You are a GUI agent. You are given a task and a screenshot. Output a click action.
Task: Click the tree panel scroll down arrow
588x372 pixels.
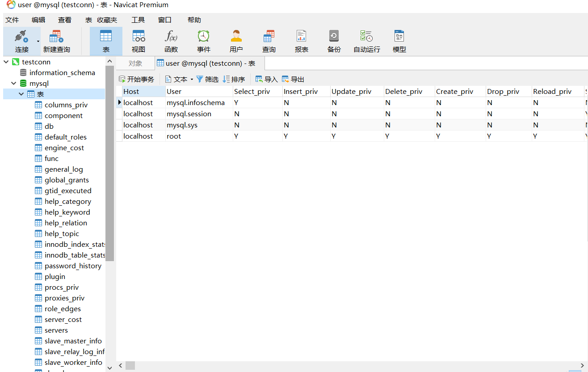(x=110, y=368)
